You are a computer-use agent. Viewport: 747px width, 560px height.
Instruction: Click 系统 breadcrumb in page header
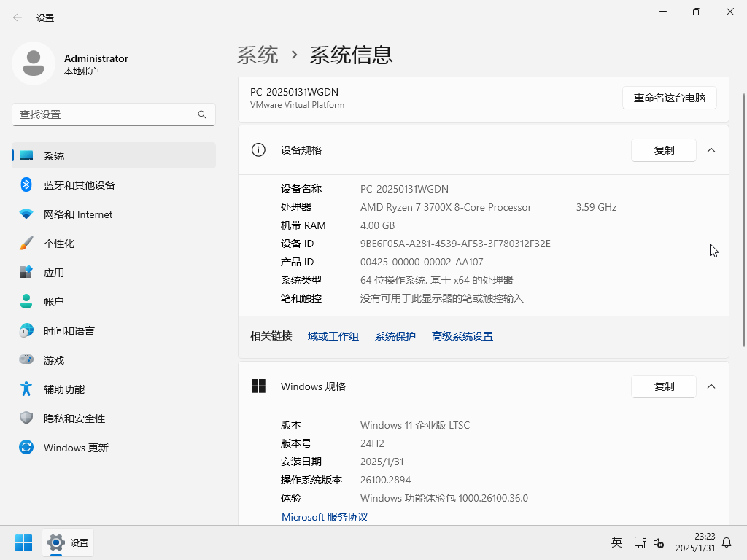coord(258,55)
